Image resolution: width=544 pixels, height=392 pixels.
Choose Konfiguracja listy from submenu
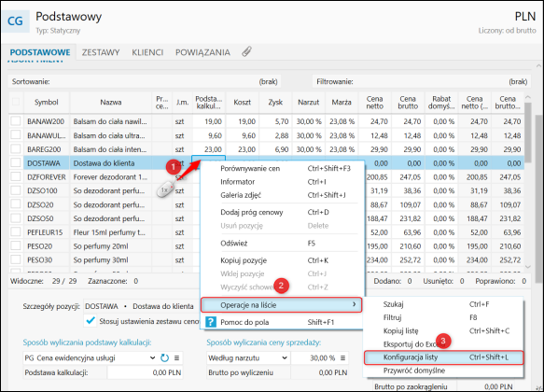coord(444,357)
